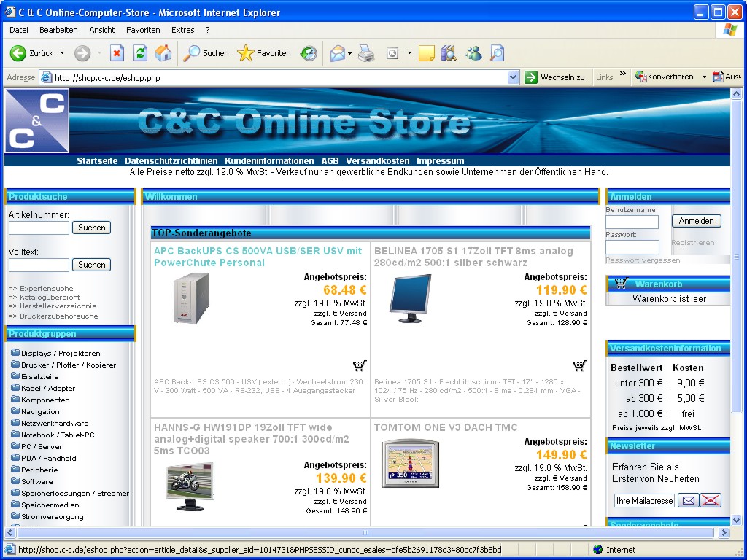Open the Impressum navigation link
This screenshot has height=560, width=747.
pos(440,161)
